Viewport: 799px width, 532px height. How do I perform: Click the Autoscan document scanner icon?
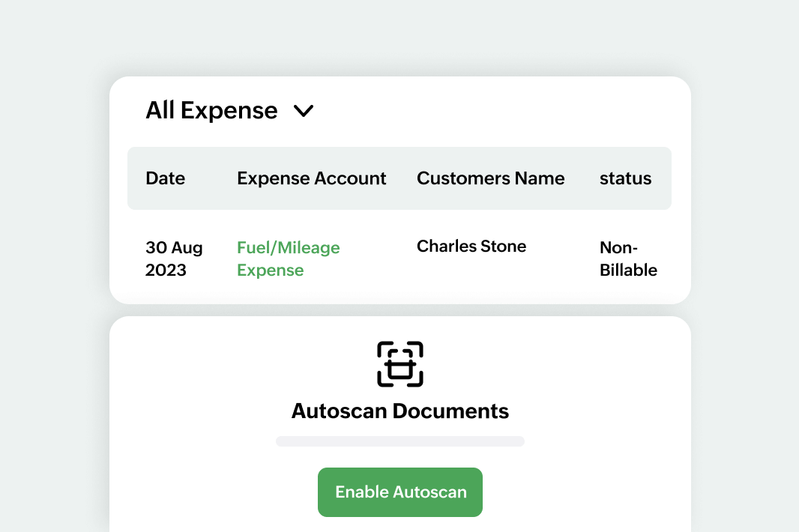coord(399,363)
